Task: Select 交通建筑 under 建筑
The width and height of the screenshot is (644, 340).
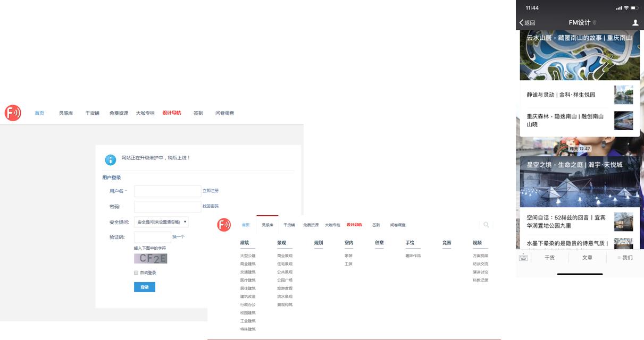Action: pos(248,272)
